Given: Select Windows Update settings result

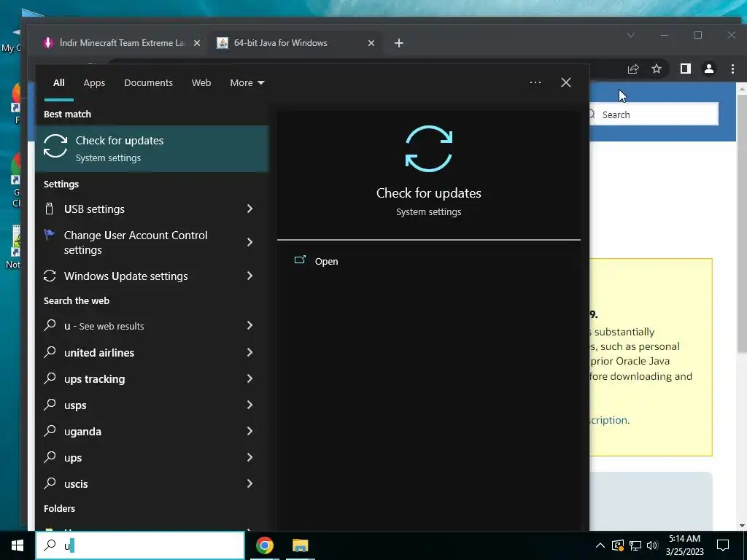Looking at the screenshot, I should [x=152, y=276].
